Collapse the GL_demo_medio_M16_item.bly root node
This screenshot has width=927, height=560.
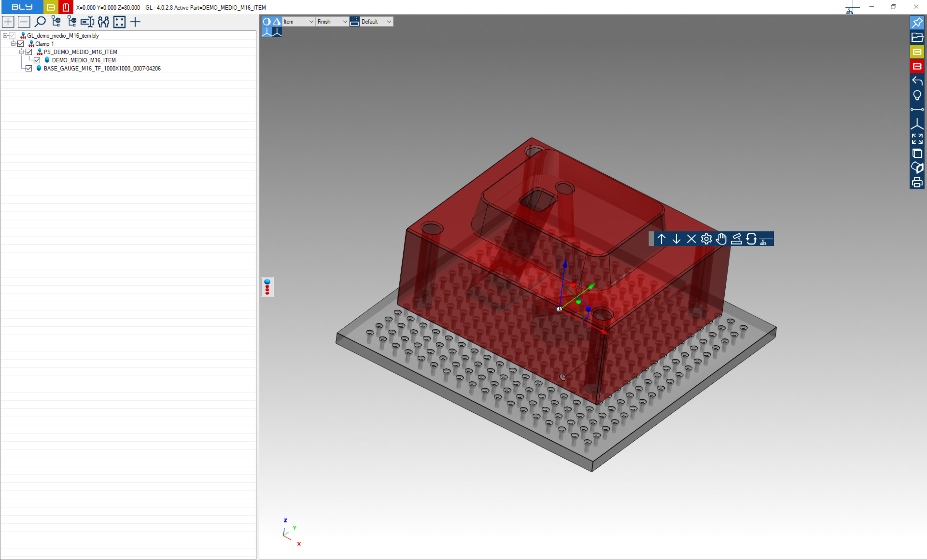[x=5, y=35]
